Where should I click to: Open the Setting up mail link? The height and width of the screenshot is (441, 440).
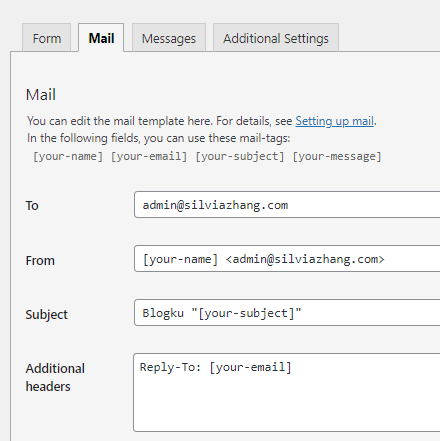(334, 121)
